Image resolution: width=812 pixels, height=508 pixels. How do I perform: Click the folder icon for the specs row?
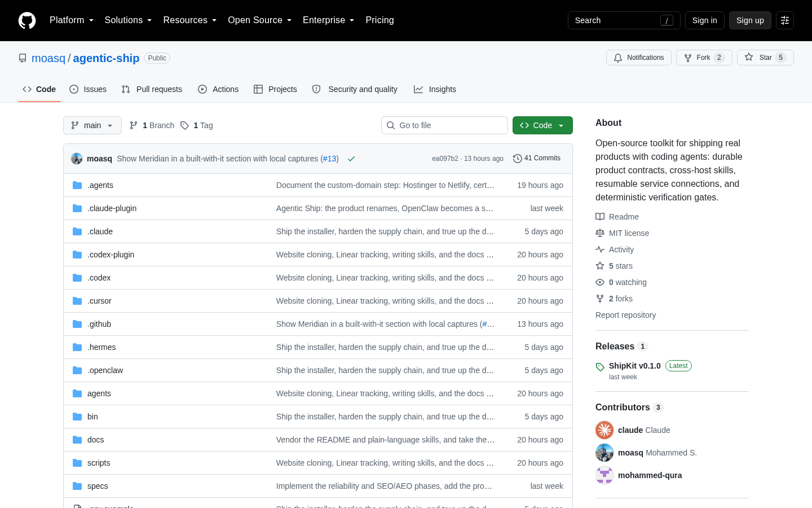[x=77, y=486]
